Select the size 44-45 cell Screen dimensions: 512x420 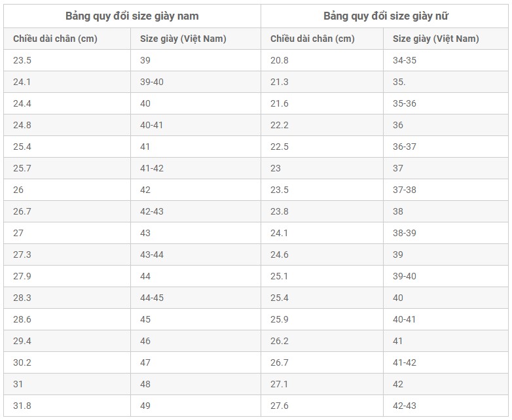(x=152, y=298)
